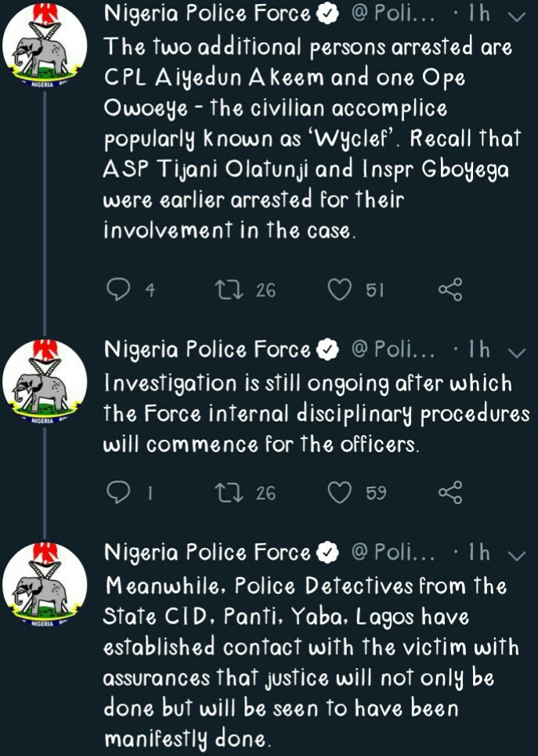The height and width of the screenshot is (756, 538).
Task: Reply to the investigation ongoing tweet
Action: pyautogui.click(x=117, y=492)
